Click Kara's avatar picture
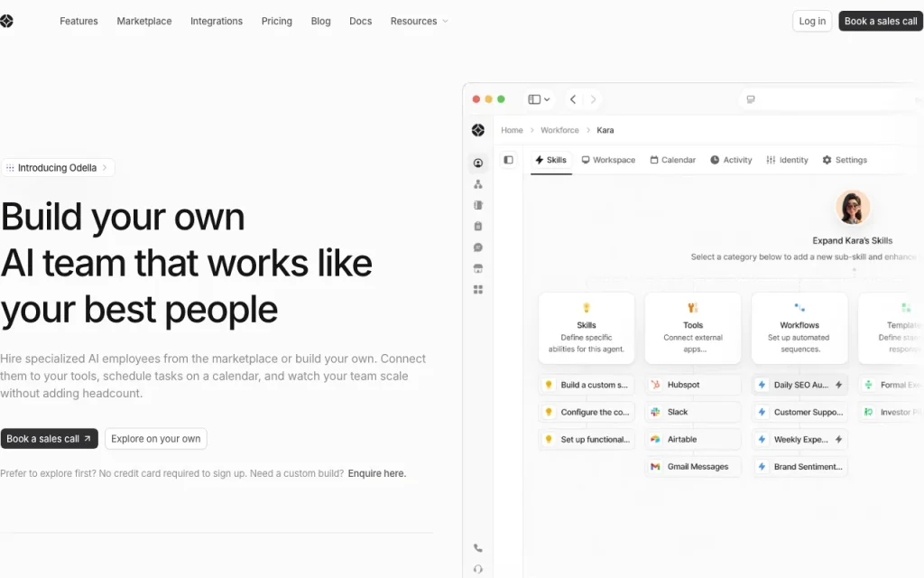 [x=852, y=208]
